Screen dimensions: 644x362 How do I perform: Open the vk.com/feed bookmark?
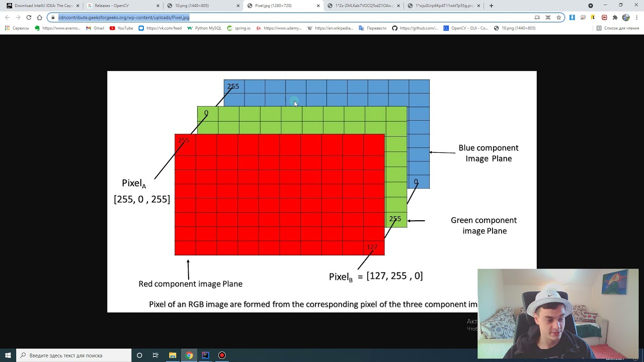[x=160, y=28]
